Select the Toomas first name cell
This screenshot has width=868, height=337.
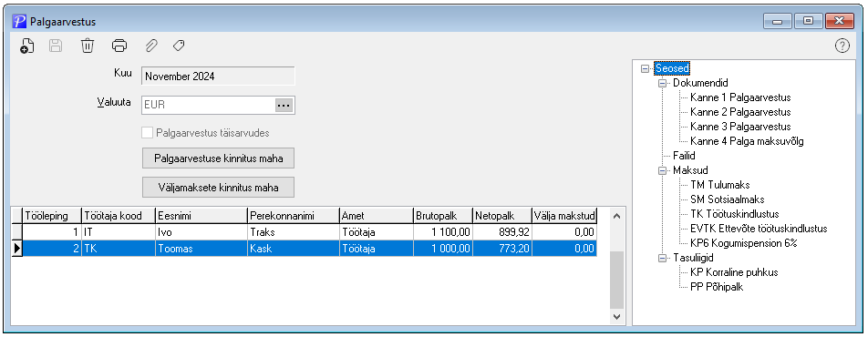[x=201, y=249]
